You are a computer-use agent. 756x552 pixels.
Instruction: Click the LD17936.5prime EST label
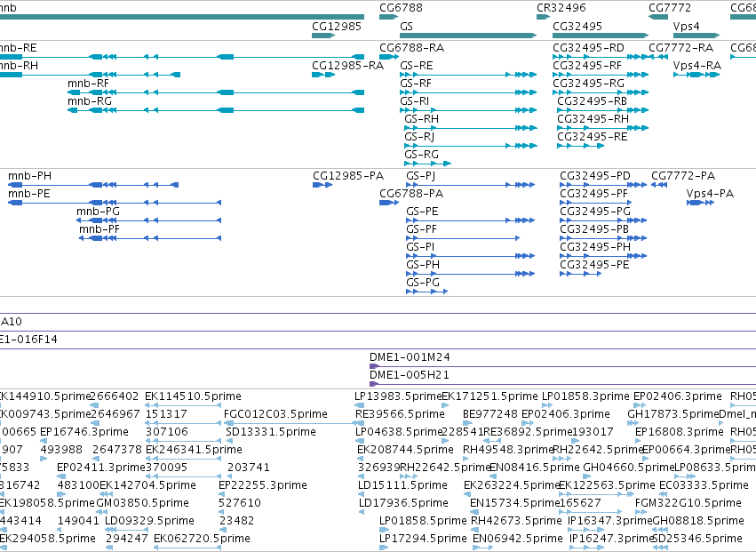pyautogui.click(x=403, y=503)
